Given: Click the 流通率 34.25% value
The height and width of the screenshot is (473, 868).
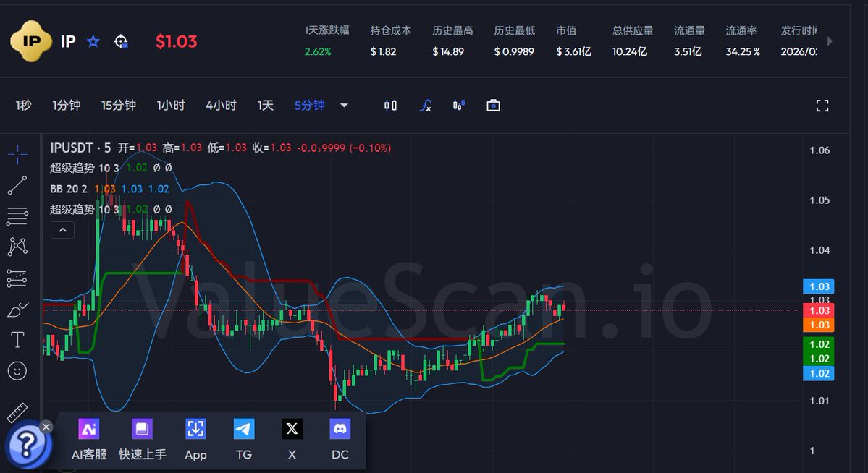Looking at the screenshot, I should tap(743, 51).
